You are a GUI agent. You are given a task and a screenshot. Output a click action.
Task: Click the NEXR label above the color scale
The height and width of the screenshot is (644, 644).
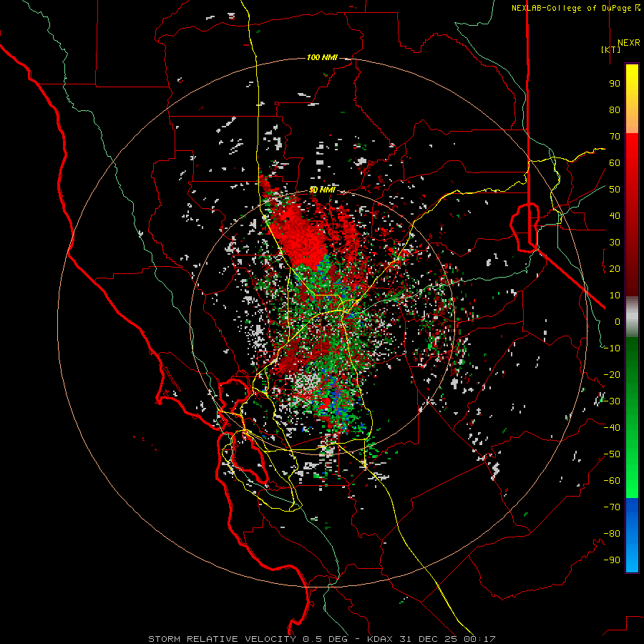[x=628, y=43]
